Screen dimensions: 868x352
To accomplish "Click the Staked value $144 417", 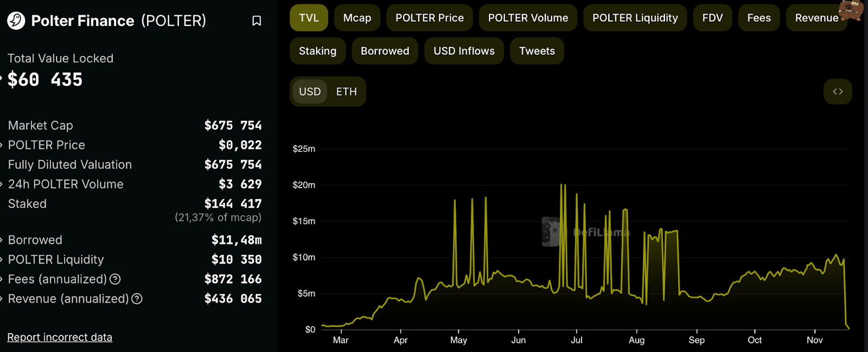I will coord(233,204).
